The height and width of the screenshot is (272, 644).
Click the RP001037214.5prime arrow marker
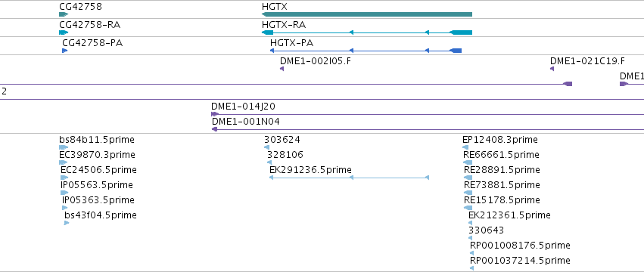(471, 268)
